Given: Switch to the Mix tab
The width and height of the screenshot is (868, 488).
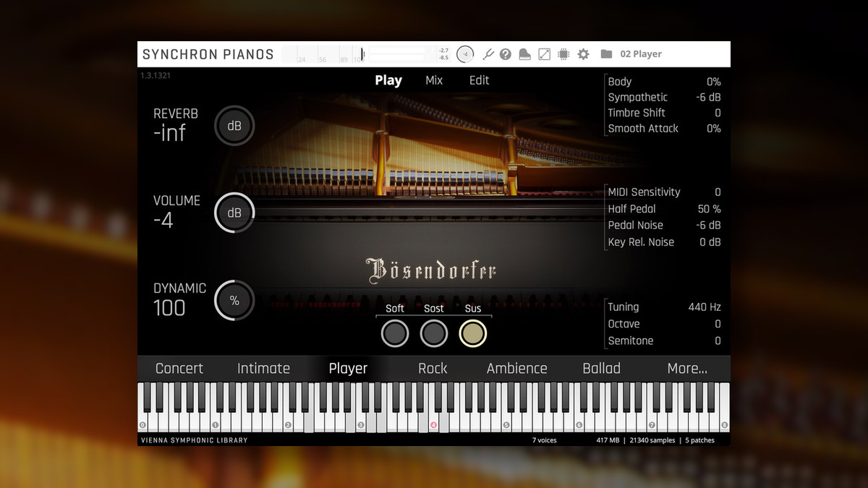Looking at the screenshot, I should [x=434, y=80].
